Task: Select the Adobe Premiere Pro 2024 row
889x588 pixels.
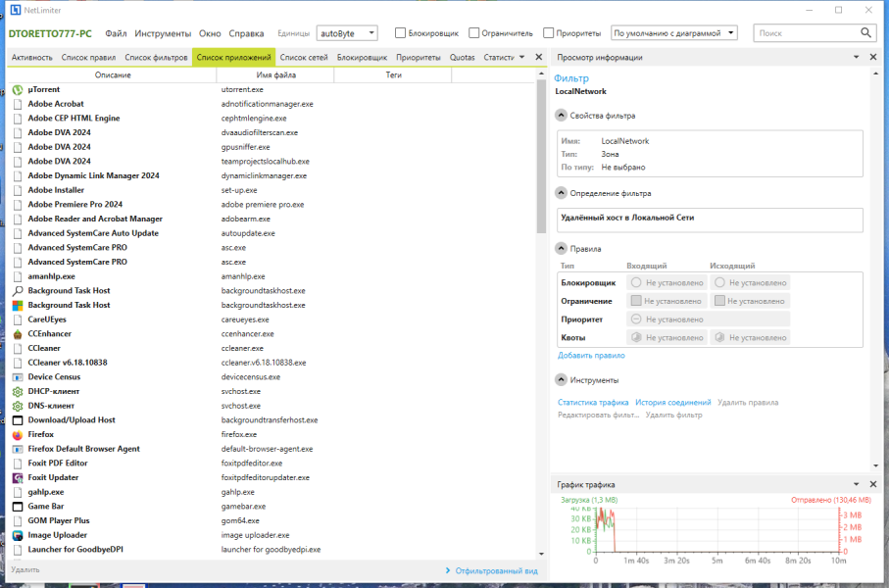Action: pos(271,205)
